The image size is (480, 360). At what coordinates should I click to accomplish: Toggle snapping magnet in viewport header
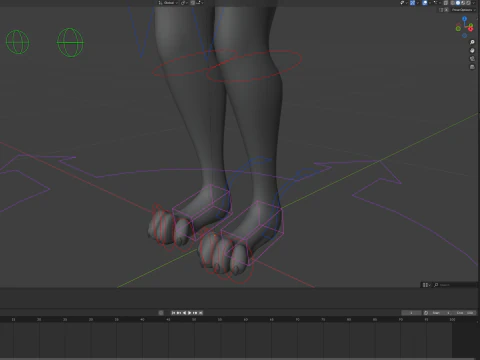(193, 3)
